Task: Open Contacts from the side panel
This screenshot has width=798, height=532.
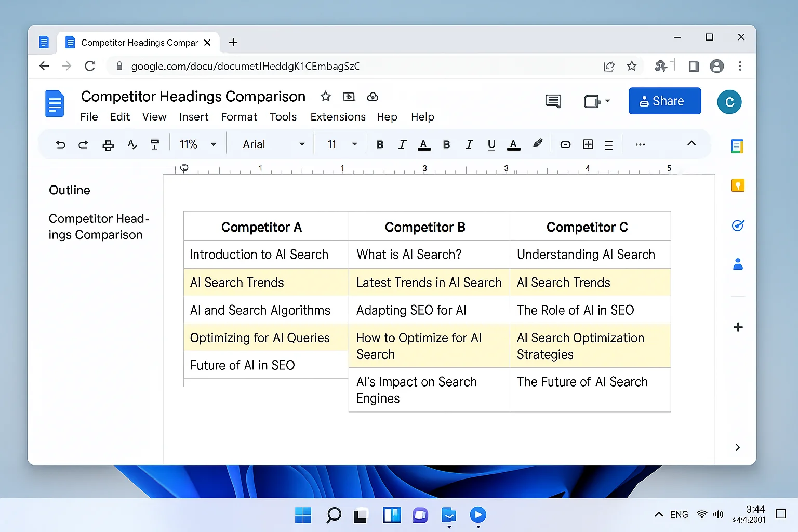Action: [738, 264]
